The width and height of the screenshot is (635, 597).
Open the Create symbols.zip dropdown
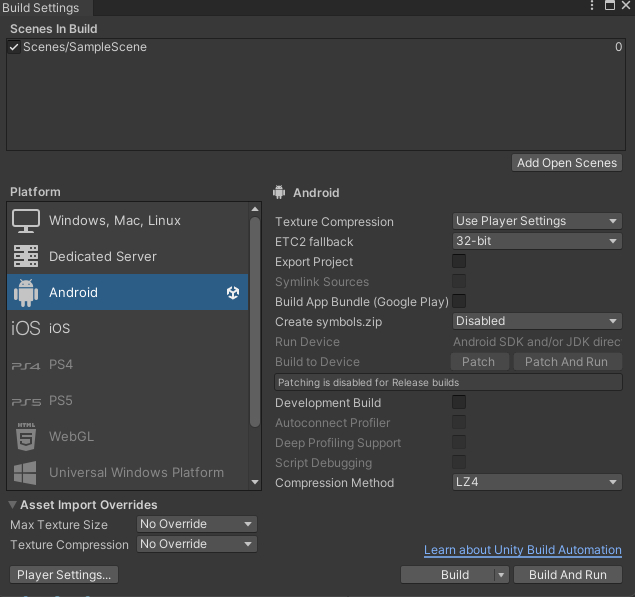coord(537,321)
